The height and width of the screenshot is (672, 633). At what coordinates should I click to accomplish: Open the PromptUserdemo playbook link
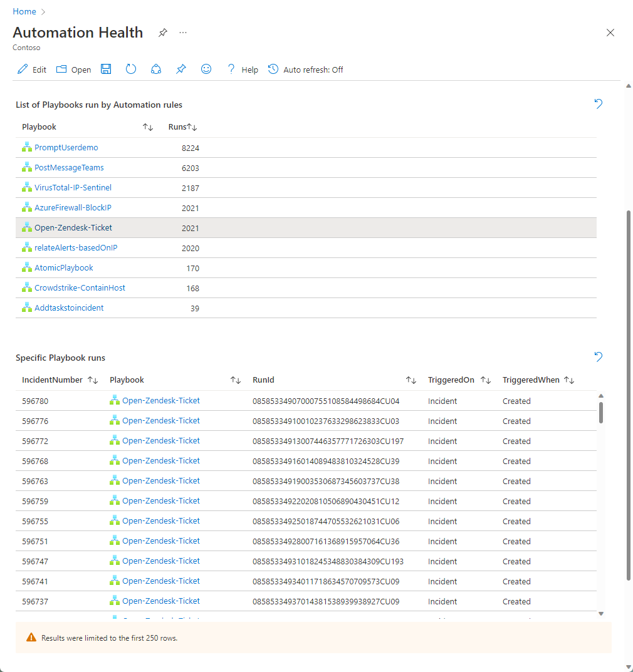coord(66,148)
